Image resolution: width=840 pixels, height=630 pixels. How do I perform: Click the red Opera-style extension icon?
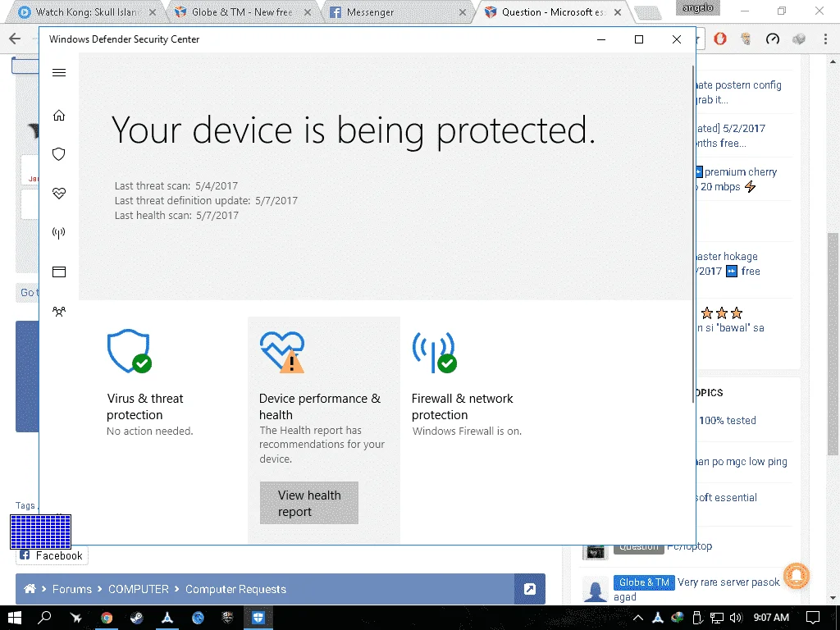[720, 39]
